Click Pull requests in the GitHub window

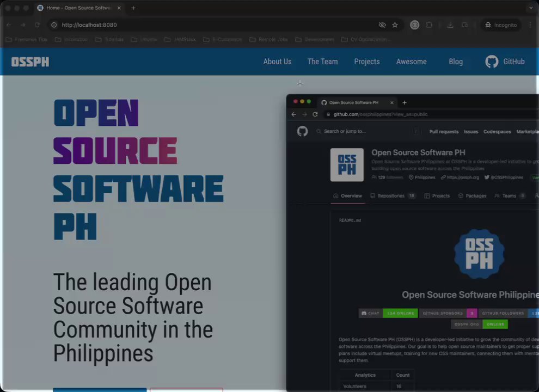443,132
